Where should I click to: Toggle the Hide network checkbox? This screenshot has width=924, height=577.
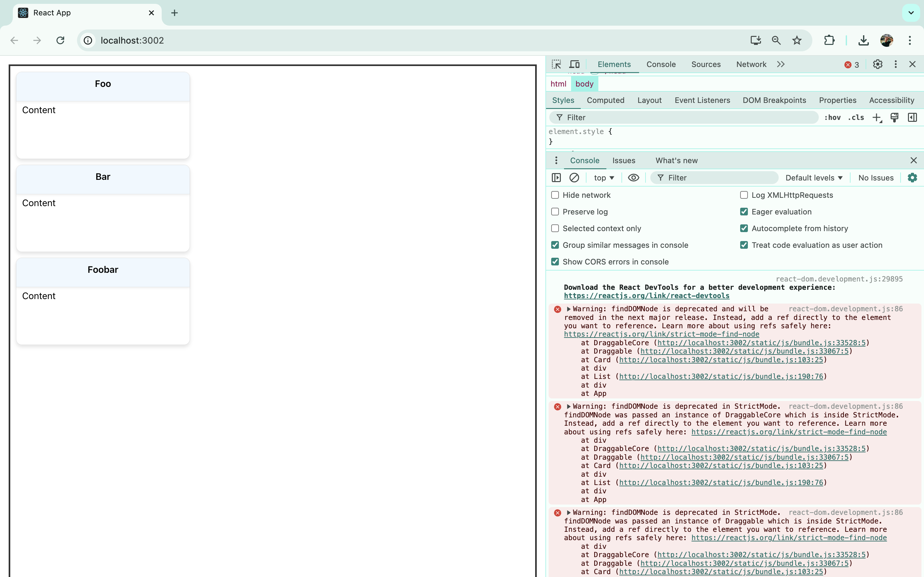tap(555, 195)
